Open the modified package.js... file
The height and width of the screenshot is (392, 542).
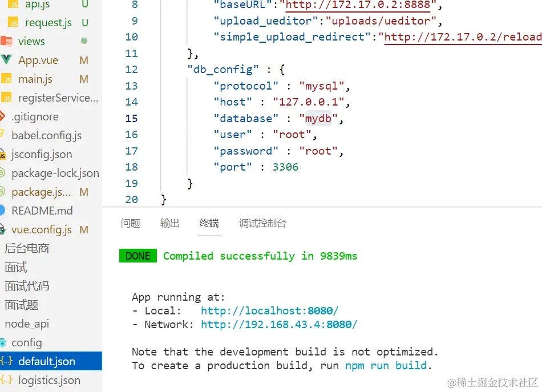click(x=41, y=192)
